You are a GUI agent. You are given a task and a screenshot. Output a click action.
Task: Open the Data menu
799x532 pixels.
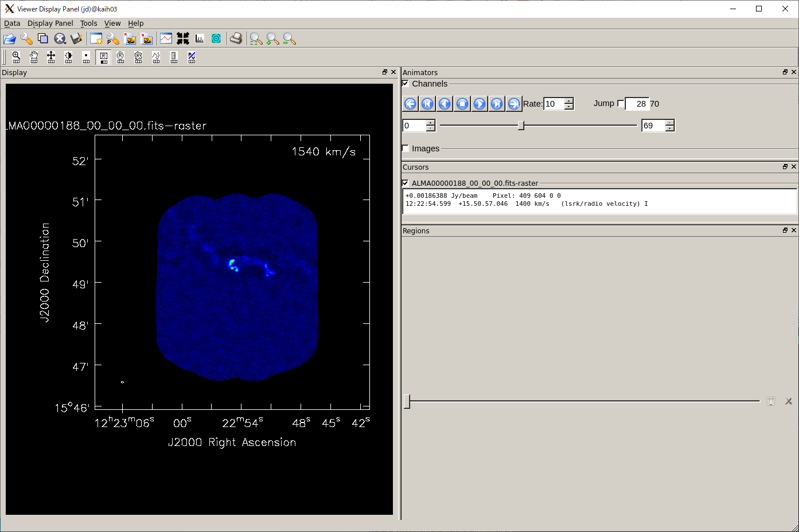[12, 24]
